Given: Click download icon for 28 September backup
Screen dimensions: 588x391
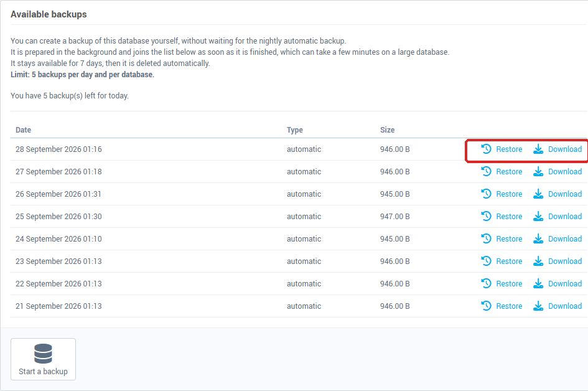Looking at the screenshot, I should [538, 149].
